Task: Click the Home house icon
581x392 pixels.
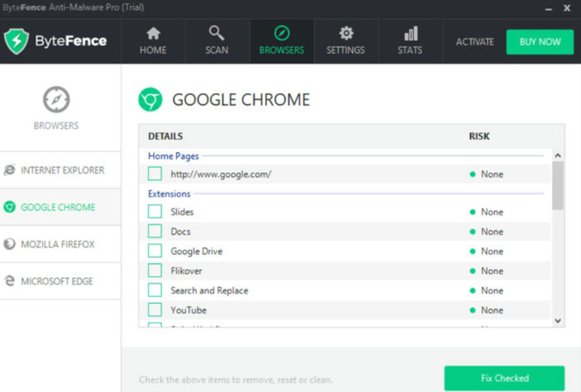Action: tap(153, 33)
